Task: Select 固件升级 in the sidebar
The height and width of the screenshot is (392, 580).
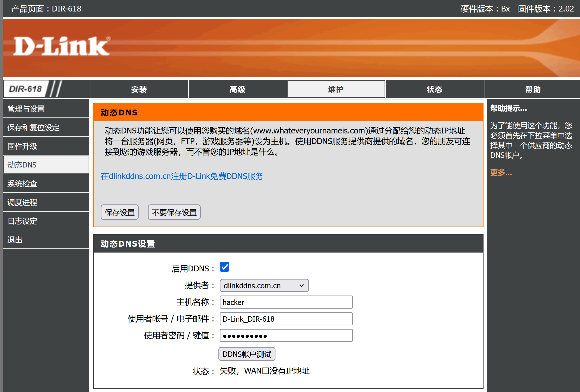Action: point(46,146)
